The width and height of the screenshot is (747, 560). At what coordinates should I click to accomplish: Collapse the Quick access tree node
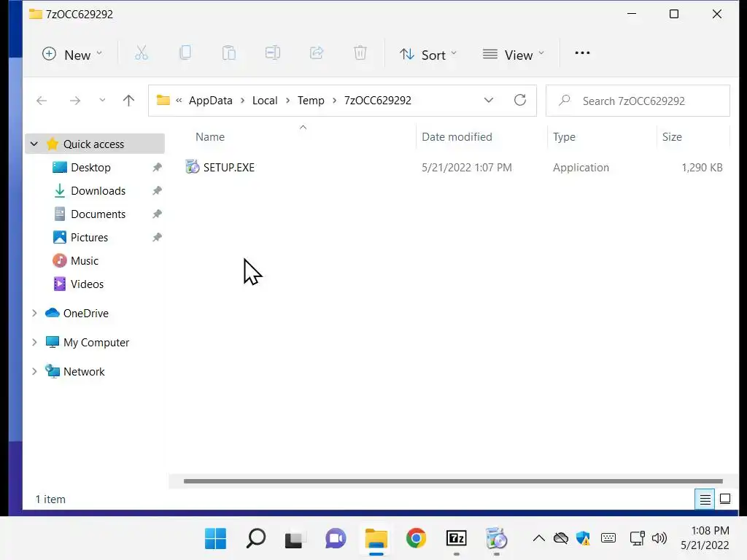34,144
